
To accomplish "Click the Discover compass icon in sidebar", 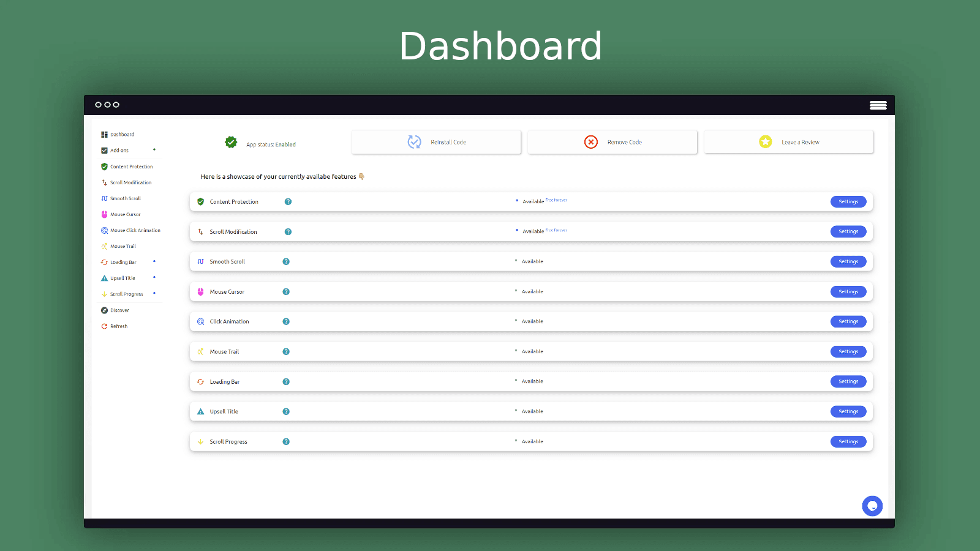I will coord(104,310).
